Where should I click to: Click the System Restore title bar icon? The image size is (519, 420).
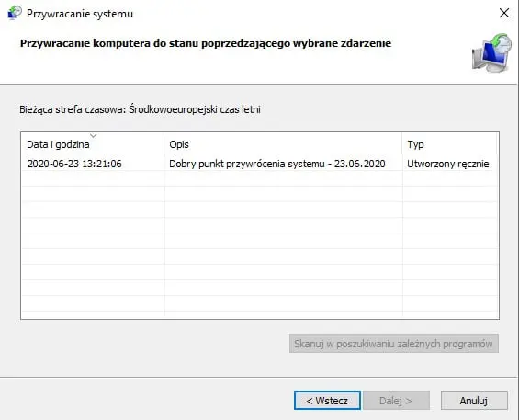[15, 13]
